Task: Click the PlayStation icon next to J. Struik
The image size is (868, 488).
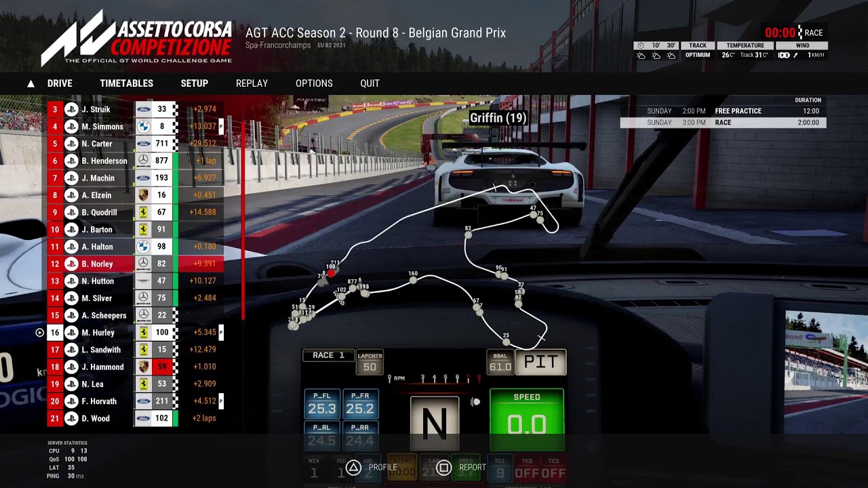Action: click(x=71, y=109)
